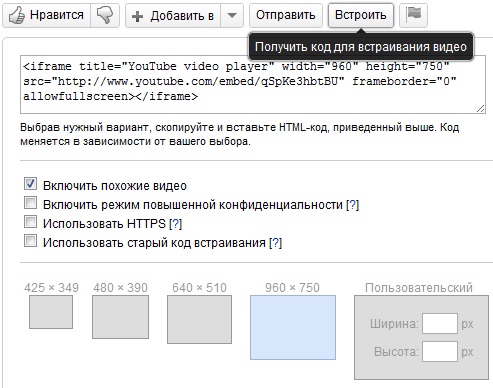The height and width of the screenshot is (388, 493).
Task: Open help link next to старый код встраивания
Action: pos(276,243)
